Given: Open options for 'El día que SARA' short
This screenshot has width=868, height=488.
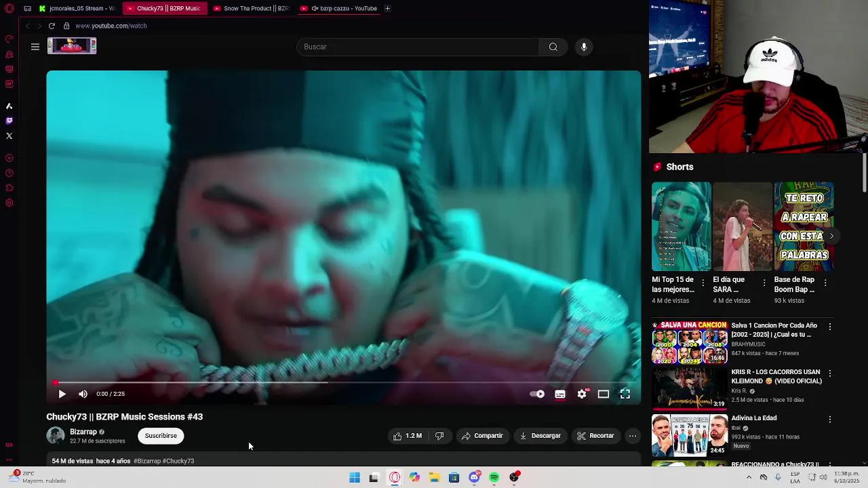Looking at the screenshot, I should pos(764,283).
